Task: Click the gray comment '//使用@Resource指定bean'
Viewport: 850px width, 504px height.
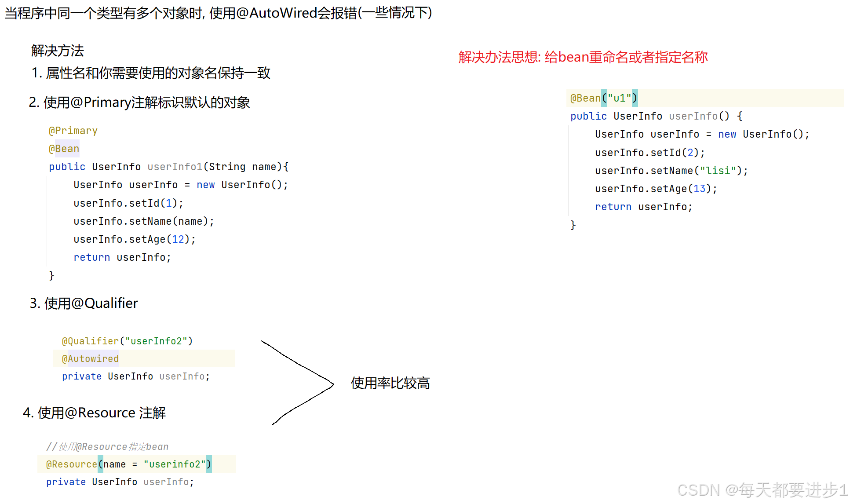Action: 107,447
